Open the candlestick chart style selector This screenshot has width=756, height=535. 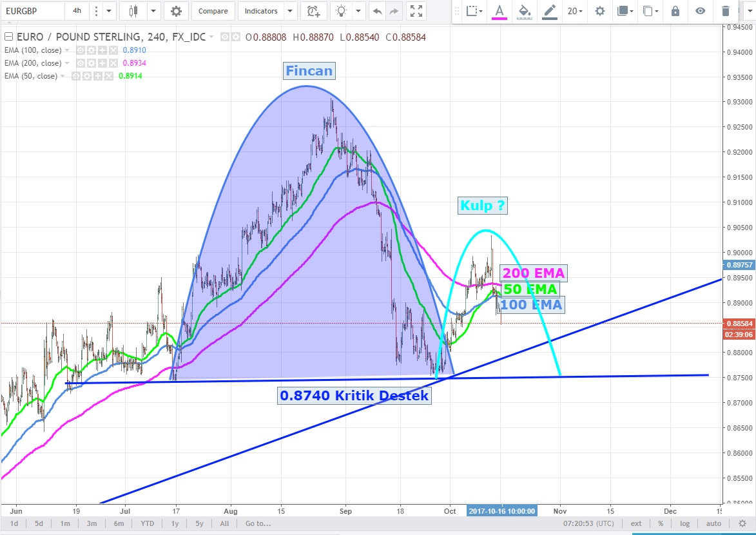(x=133, y=11)
